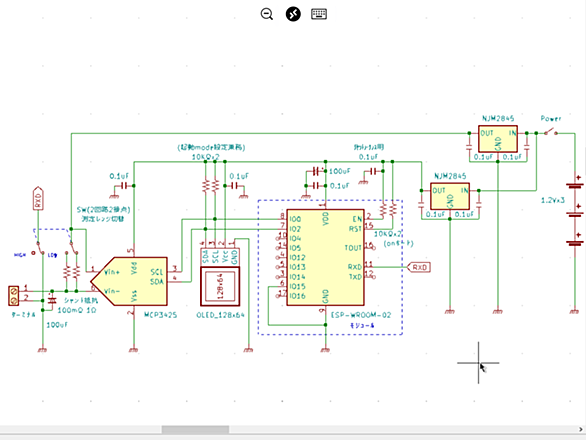Click the horizontal scrollbar thumb
Viewport: 586px width, 440px height.
(x=195, y=430)
